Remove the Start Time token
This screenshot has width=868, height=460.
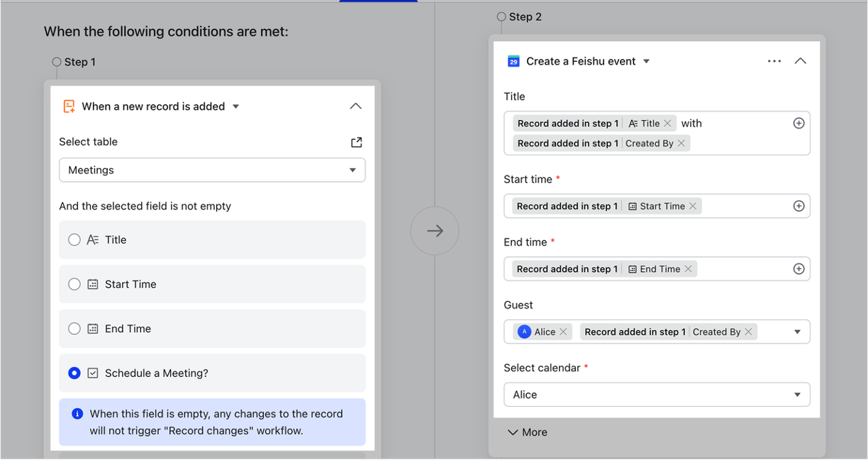tap(693, 207)
